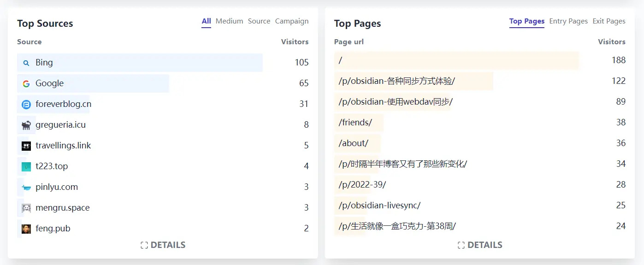644x265 pixels.
Task: Open /p/obsidian-各种同步方式体验/ page link
Action: 397,81
